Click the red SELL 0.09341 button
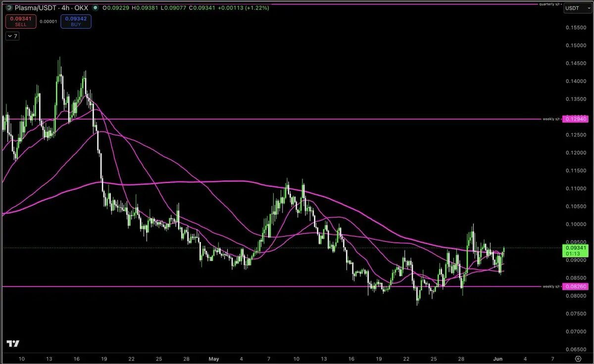This screenshot has height=364, width=594. pos(21,21)
